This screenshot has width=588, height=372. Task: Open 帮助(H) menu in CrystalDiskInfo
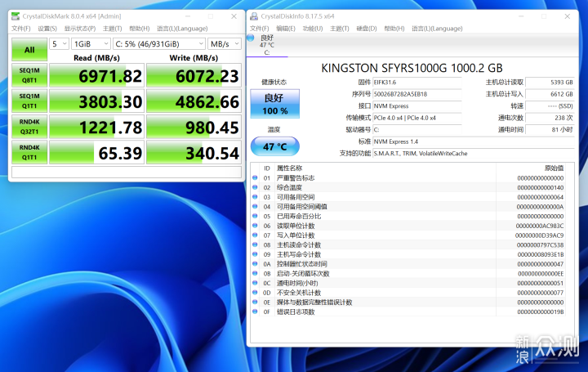(x=394, y=29)
